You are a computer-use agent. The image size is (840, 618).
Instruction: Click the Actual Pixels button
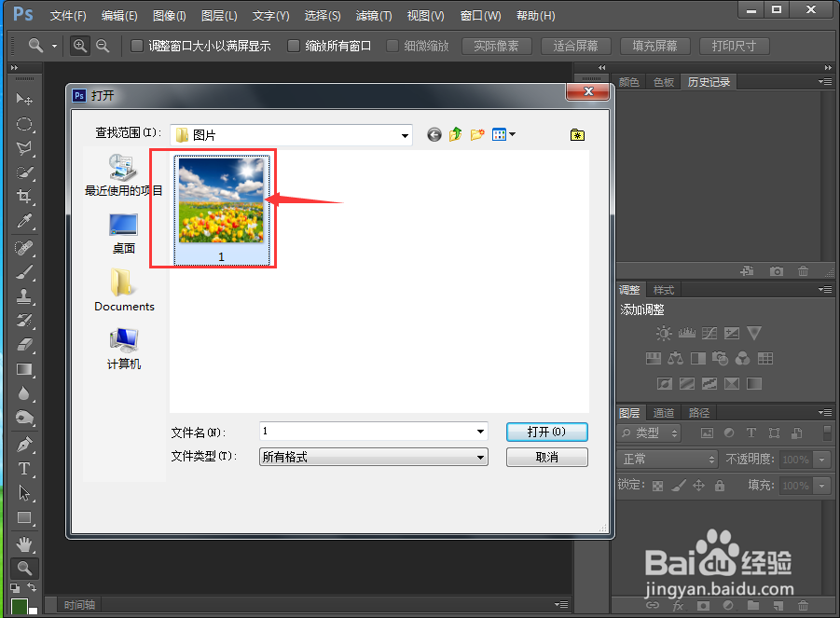497,46
